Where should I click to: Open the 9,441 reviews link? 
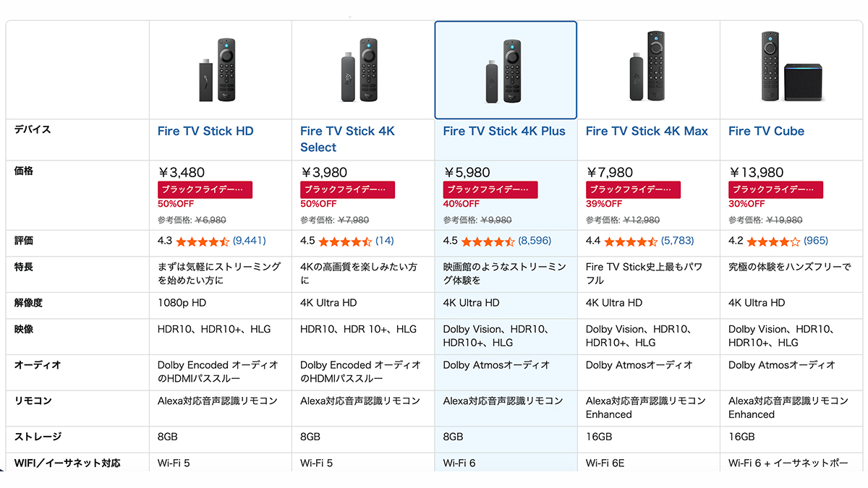tap(250, 241)
